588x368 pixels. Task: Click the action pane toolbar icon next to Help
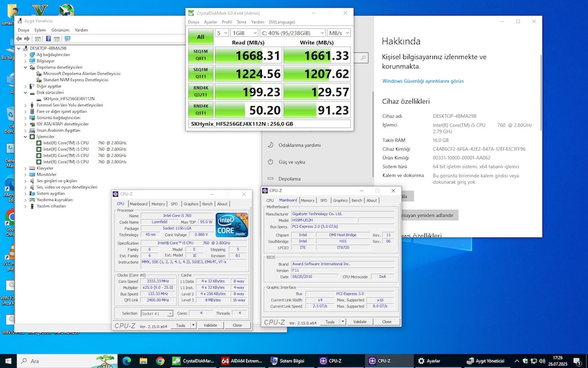(57, 39)
